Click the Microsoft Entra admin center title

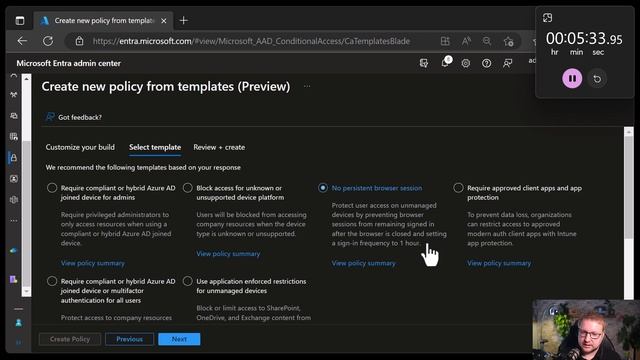click(69, 63)
